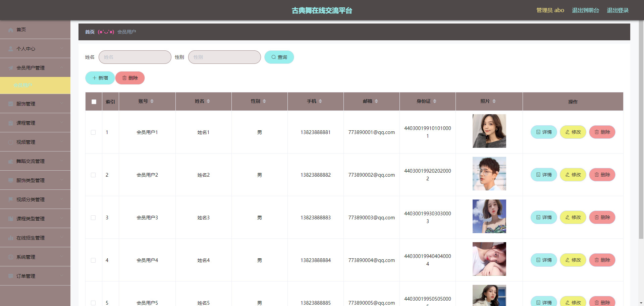
Task: Click the icon beside 服饰类型管理
Action: 11,181
